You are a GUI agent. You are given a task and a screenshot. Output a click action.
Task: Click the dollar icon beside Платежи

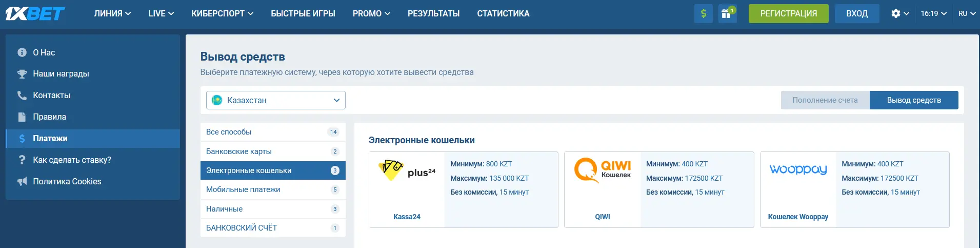tap(22, 139)
